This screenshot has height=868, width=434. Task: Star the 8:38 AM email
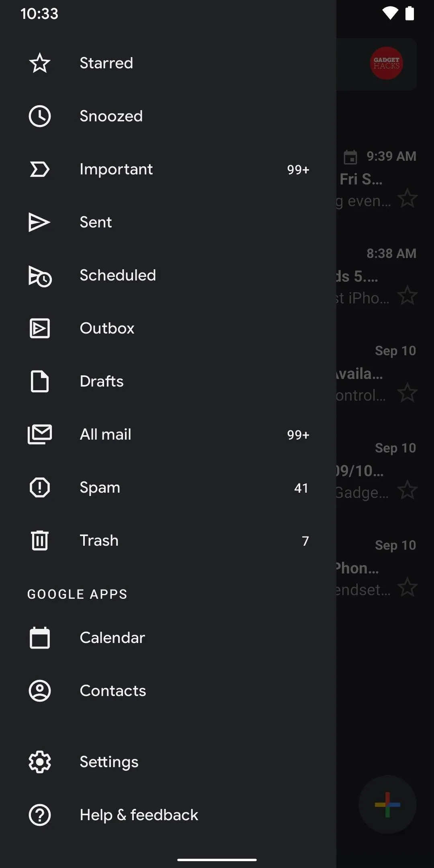pos(407,295)
